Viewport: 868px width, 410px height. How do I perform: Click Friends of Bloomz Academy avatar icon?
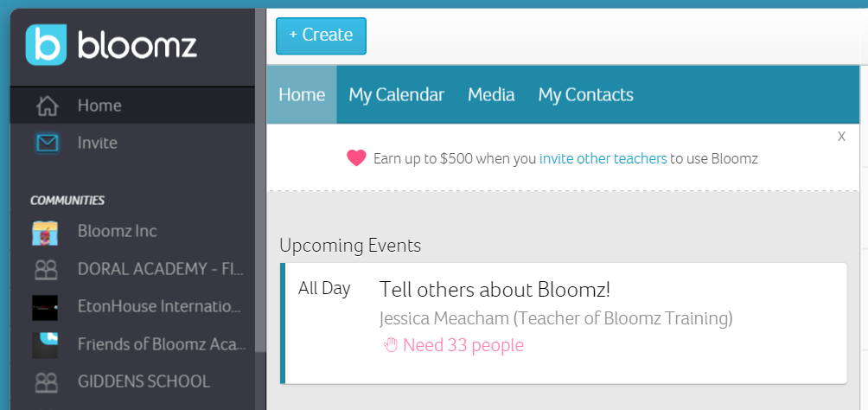pyautogui.click(x=45, y=344)
